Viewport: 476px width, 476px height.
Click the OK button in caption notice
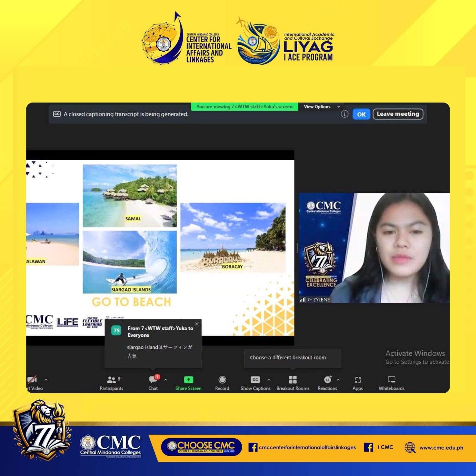click(361, 114)
